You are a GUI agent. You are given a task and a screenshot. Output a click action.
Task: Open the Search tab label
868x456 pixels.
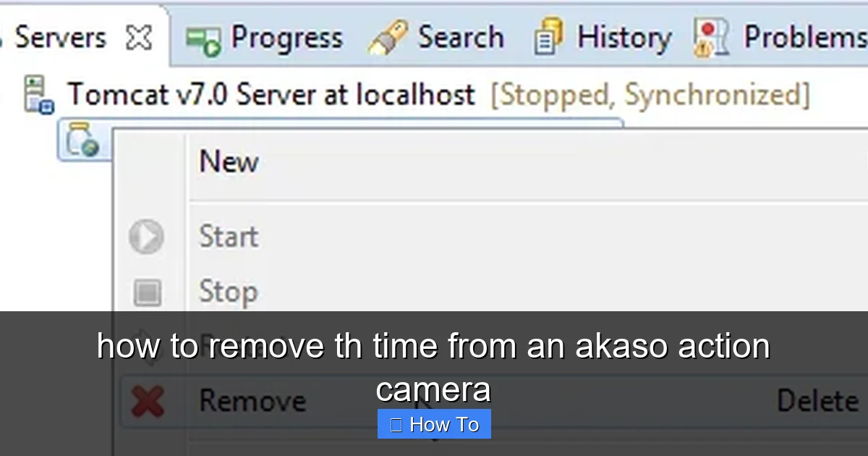(461, 37)
